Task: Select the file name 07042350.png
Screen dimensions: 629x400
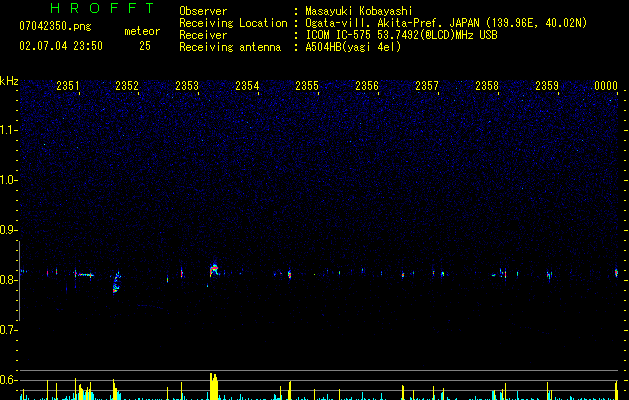Action: (55, 27)
